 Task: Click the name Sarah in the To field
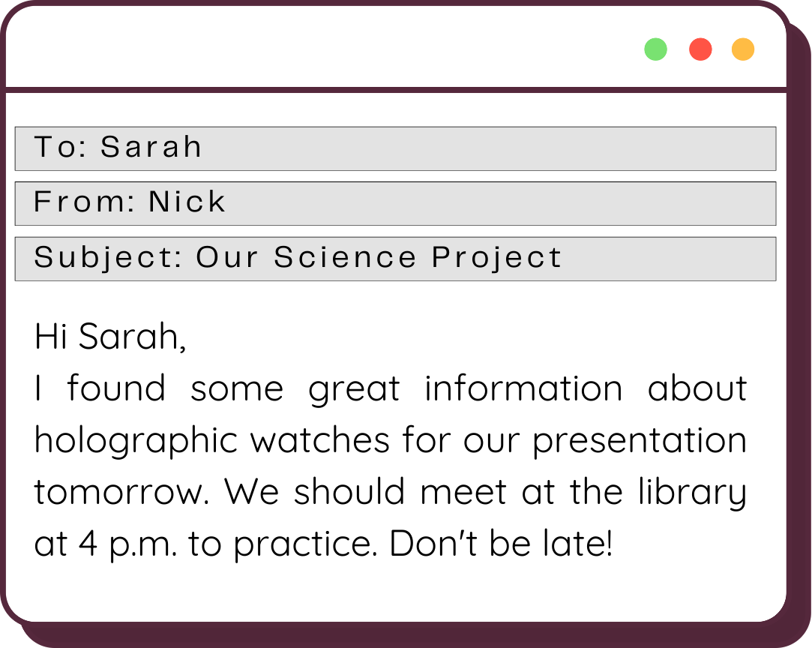[x=151, y=148]
